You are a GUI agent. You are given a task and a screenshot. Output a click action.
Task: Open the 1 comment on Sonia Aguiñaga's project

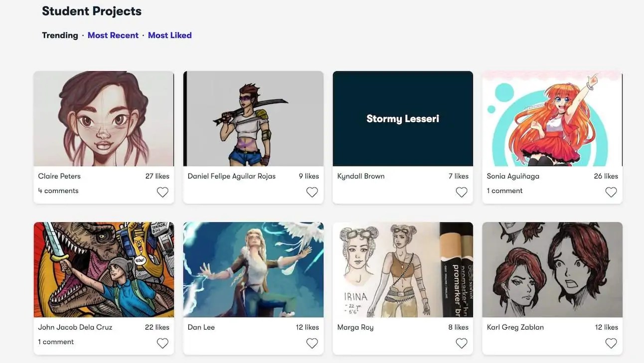504,190
